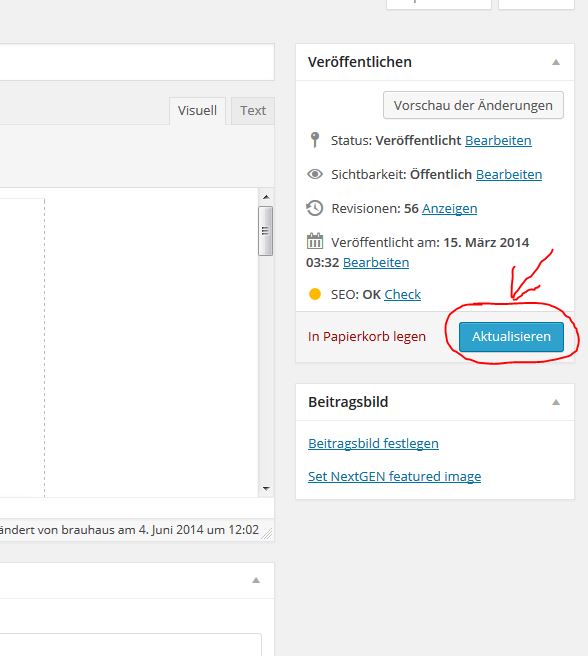The height and width of the screenshot is (656, 588).
Task: Click the orange SEO status dot
Action: (x=315, y=294)
